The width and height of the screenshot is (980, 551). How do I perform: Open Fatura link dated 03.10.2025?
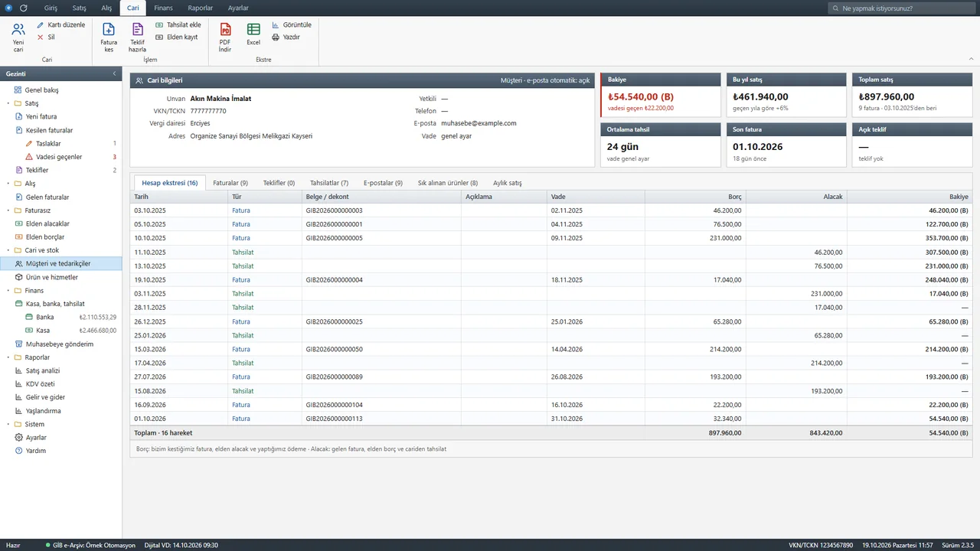click(241, 210)
